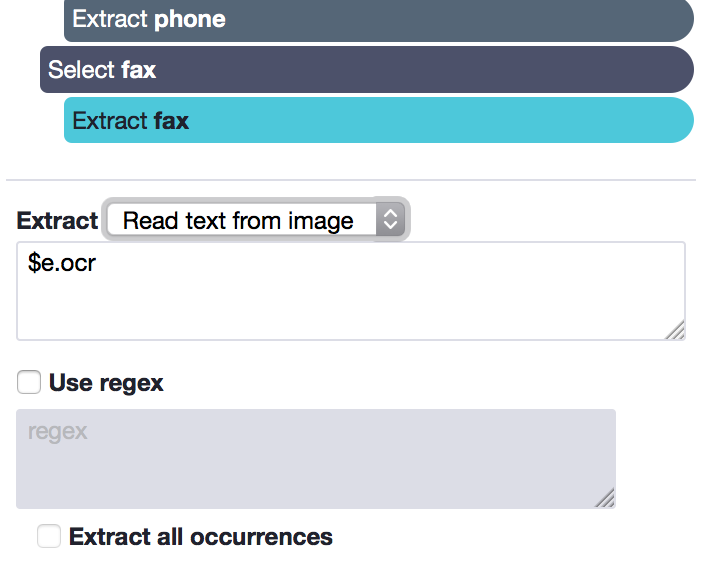Open the "Read text from image" dropdown
Image resolution: width=702 pixels, height=566 pixels.
[x=256, y=219]
